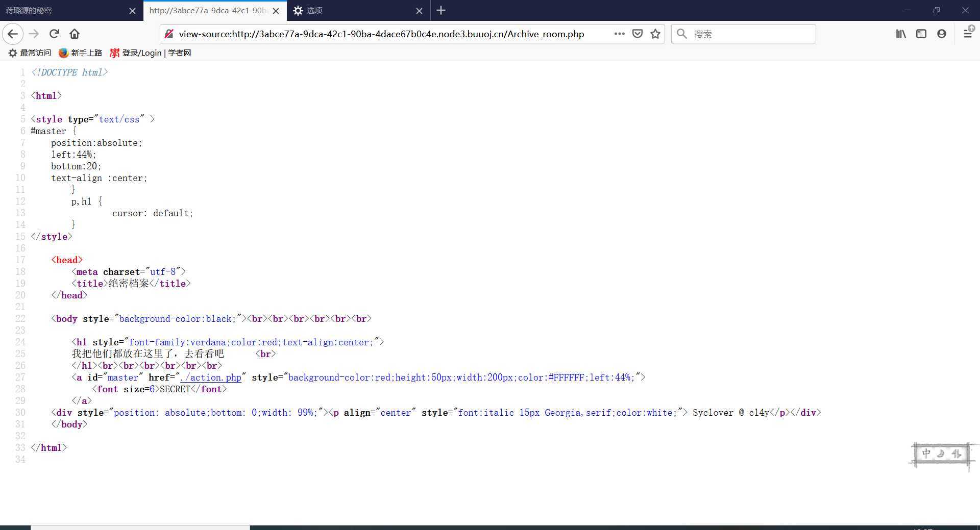
Task: Toggle the sidebar view
Action: click(921, 34)
